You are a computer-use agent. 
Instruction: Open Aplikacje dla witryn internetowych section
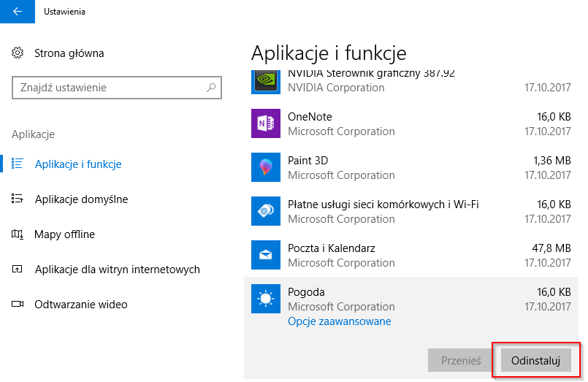coord(117,270)
